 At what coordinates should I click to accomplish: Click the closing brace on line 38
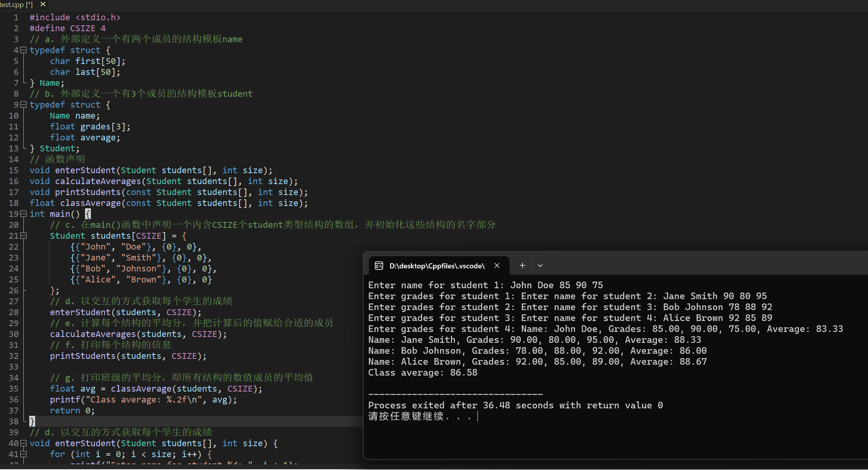32,421
